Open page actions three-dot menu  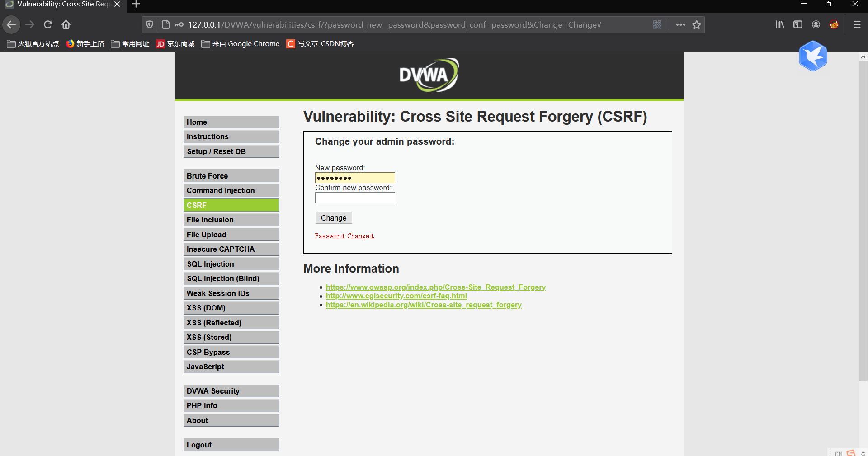[x=680, y=24]
